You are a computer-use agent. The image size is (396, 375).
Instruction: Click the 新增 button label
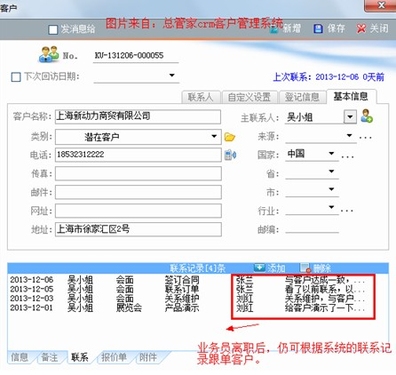(292, 29)
